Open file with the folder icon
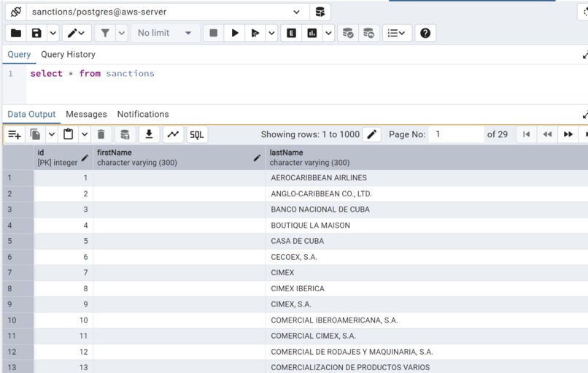Image resolution: width=588 pixels, height=373 pixels. click(x=16, y=33)
